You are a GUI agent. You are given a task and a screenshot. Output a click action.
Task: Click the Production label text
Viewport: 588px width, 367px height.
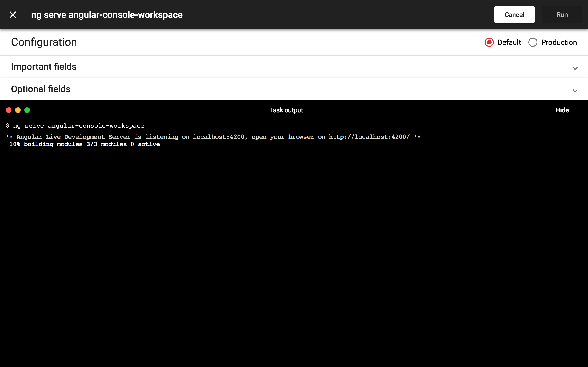click(x=559, y=42)
